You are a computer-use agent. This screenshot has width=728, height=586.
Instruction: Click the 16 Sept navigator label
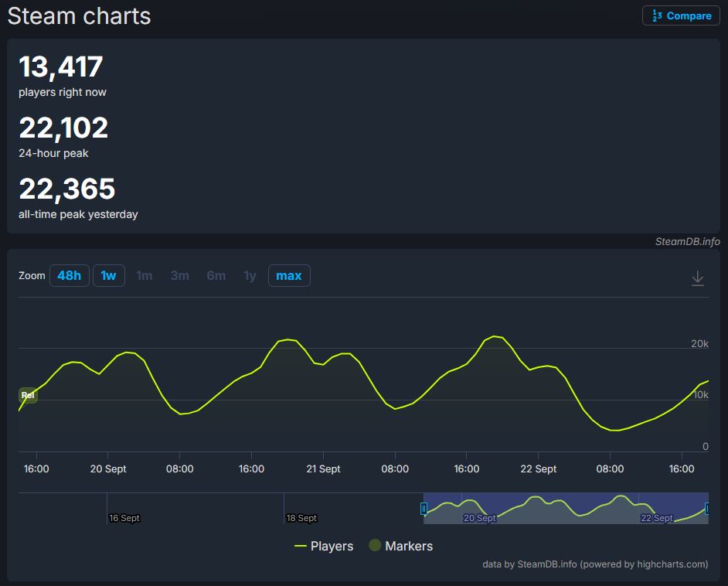click(124, 518)
